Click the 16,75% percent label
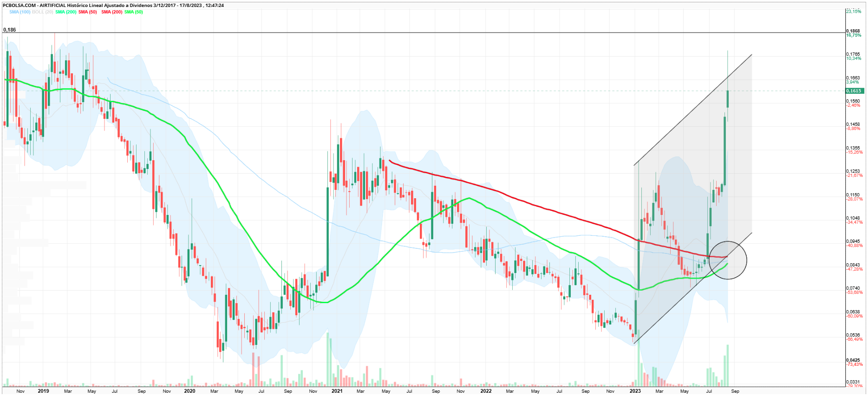Screen dimensions: 868x396 pyautogui.click(x=854, y=35)
